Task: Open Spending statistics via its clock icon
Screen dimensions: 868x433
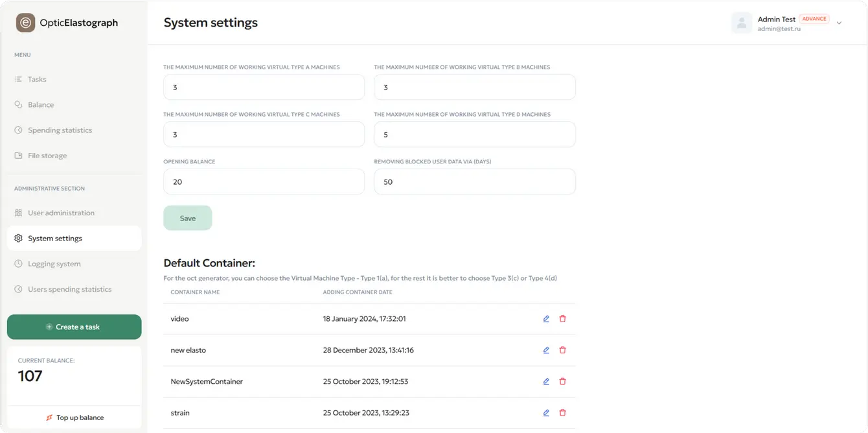Action: point(17,130)
